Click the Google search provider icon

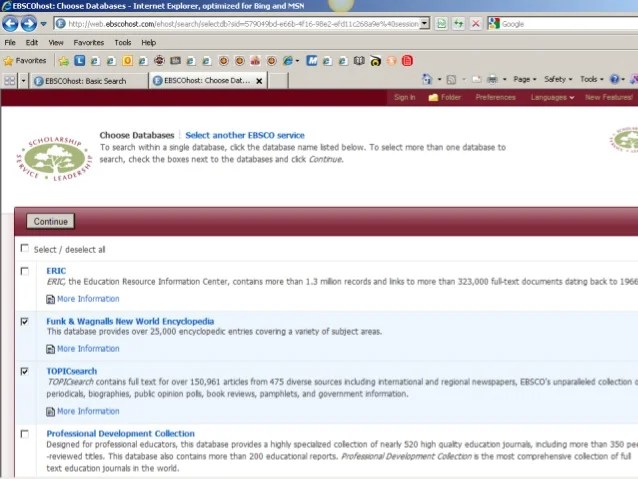coord(494,24)
